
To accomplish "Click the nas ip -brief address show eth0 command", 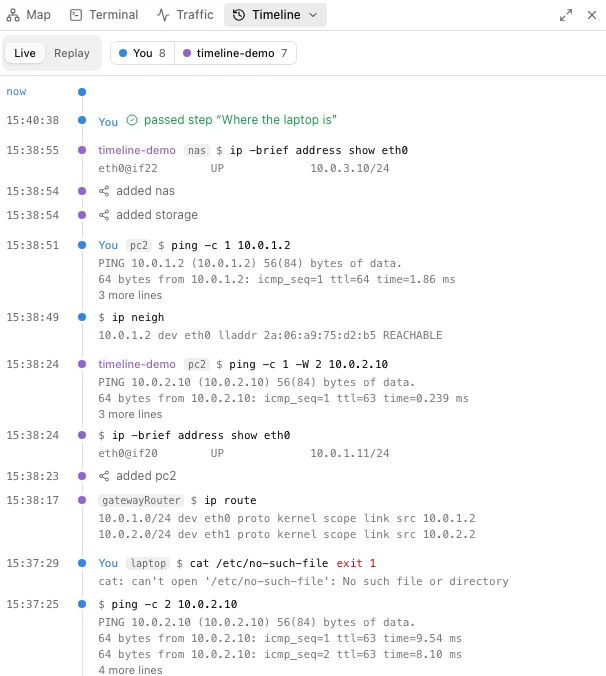I will click(319, 150).
